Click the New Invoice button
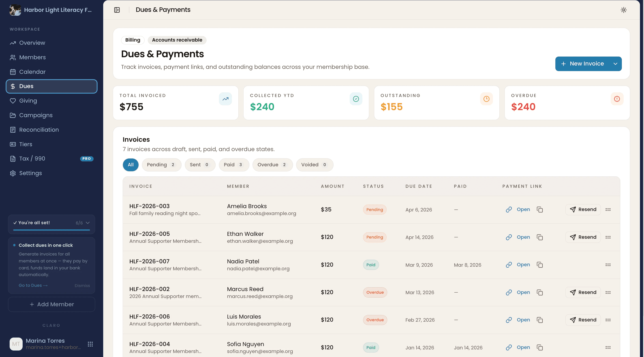 [582, 64]
